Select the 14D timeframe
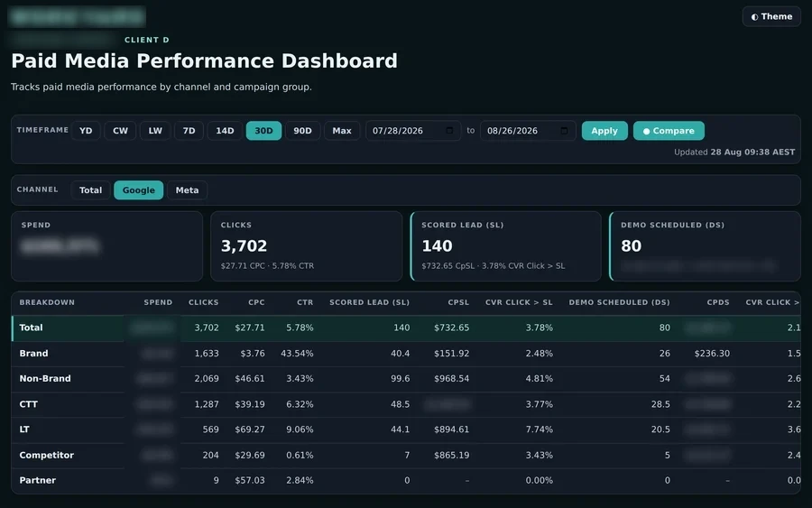 point(225,131)
